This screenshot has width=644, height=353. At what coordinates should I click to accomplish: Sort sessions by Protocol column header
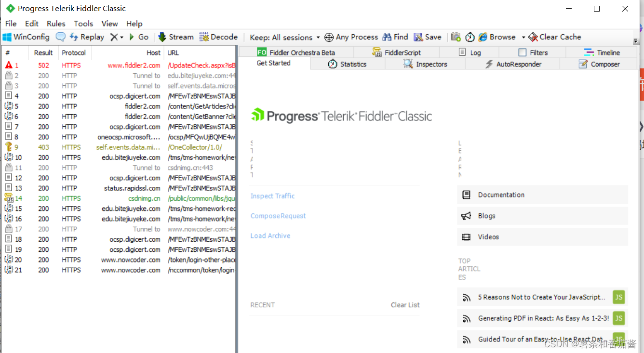pyautogui.click(x=74, y=53)
